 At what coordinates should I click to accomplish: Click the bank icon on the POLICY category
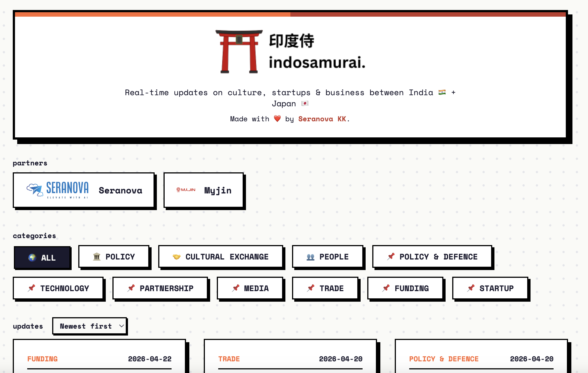pyautogui.click(x=96, y=257)
